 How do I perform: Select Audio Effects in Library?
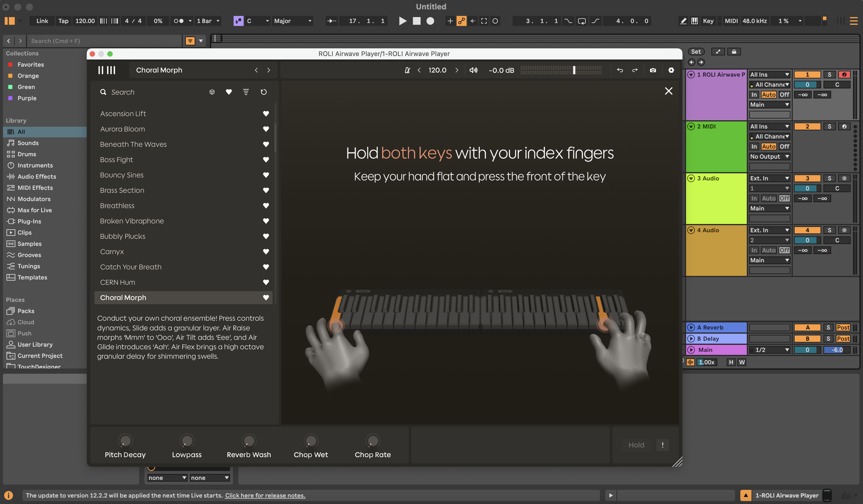point(37,177)
